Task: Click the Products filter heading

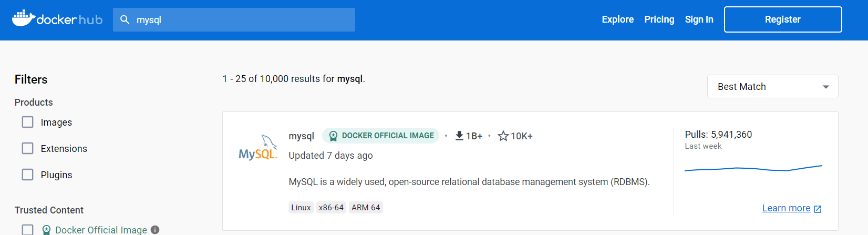Action: point(34,103)
